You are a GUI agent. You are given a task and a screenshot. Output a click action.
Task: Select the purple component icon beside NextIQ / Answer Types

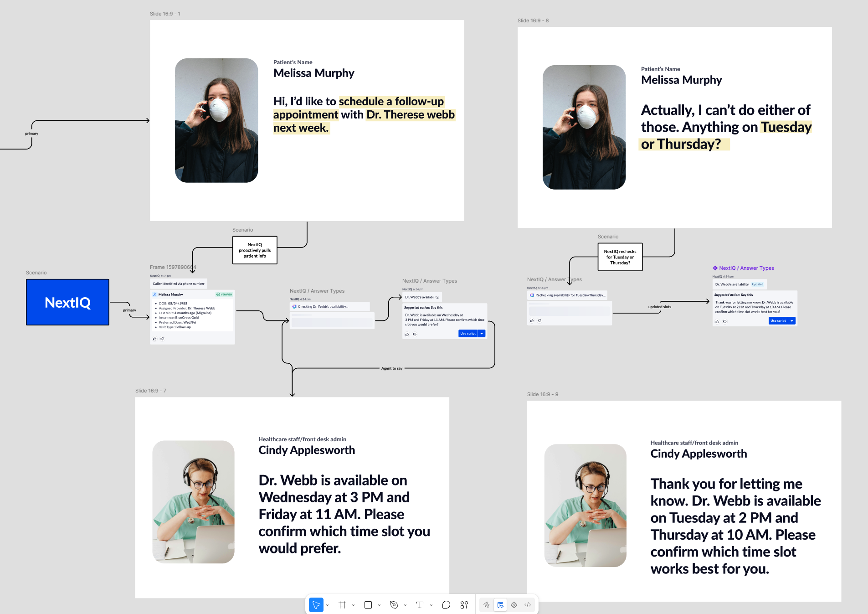pos(715,268)
